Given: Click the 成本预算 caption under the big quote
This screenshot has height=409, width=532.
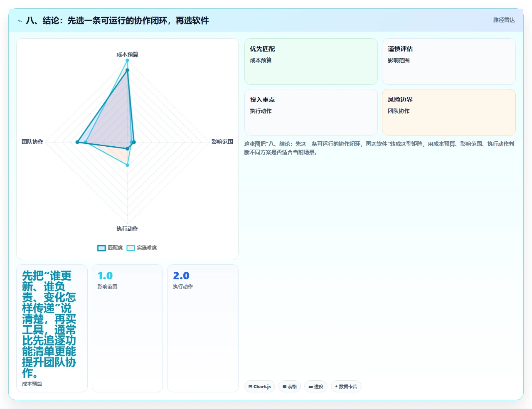Looking at the screenshot, I should coord(32,384).
